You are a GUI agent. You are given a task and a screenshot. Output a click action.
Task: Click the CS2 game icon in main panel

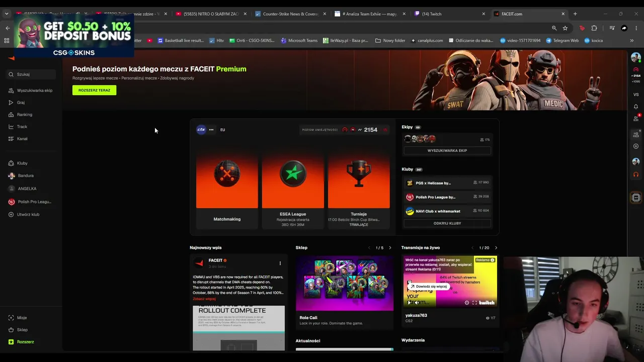tap(201, 130)
